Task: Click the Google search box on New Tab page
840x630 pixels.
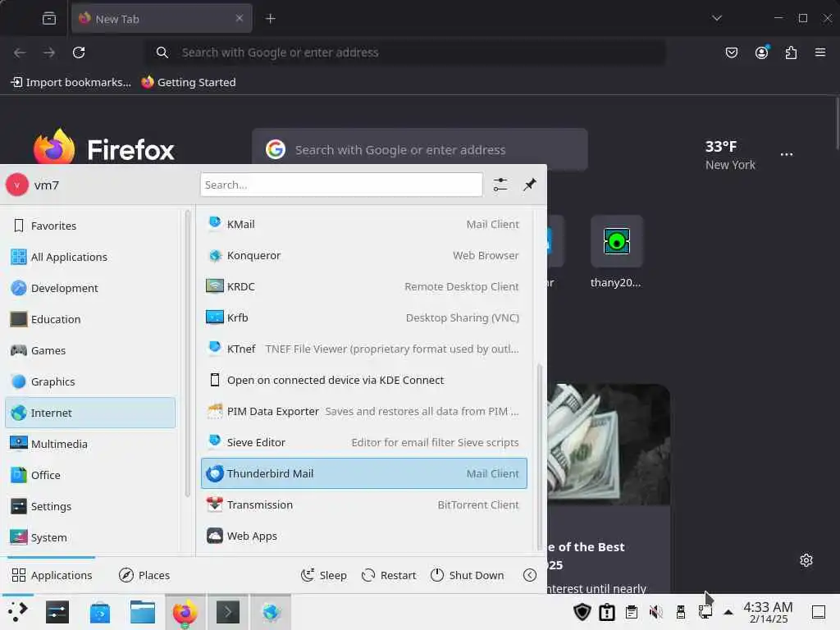Action: (420, 149)
